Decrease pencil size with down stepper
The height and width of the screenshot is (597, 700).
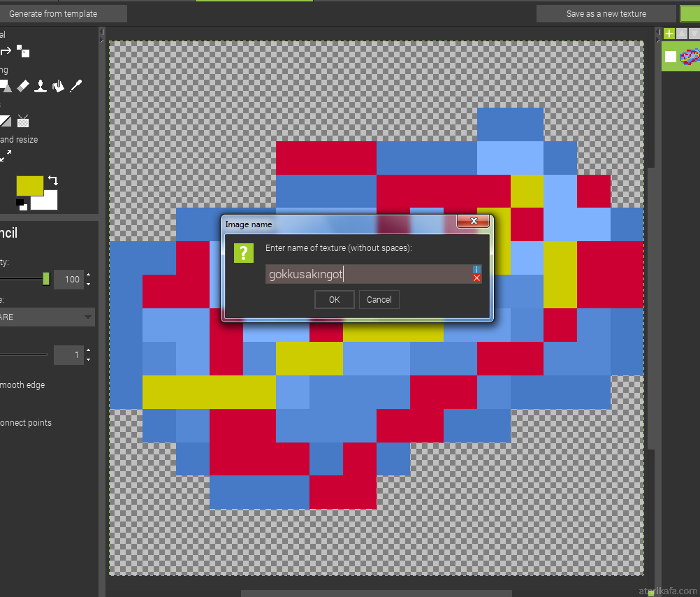click(x=88, y=359)
